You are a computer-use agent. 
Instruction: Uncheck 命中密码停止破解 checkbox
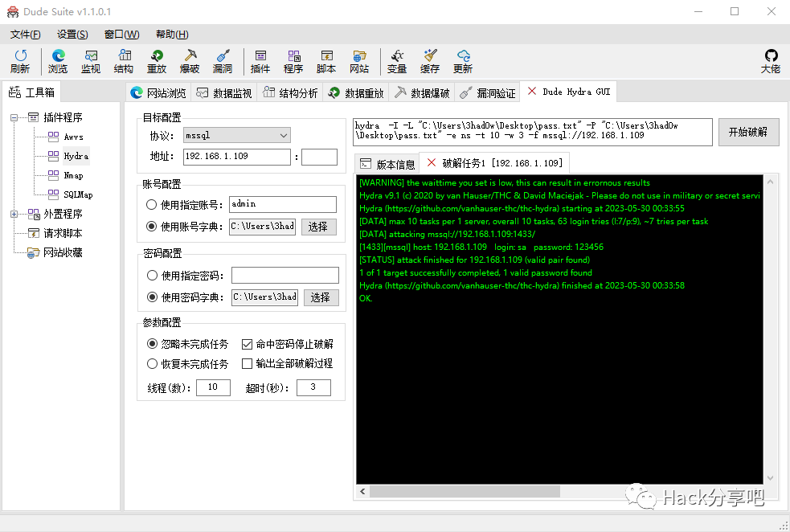pyautogui.click(x=247, y=344)
